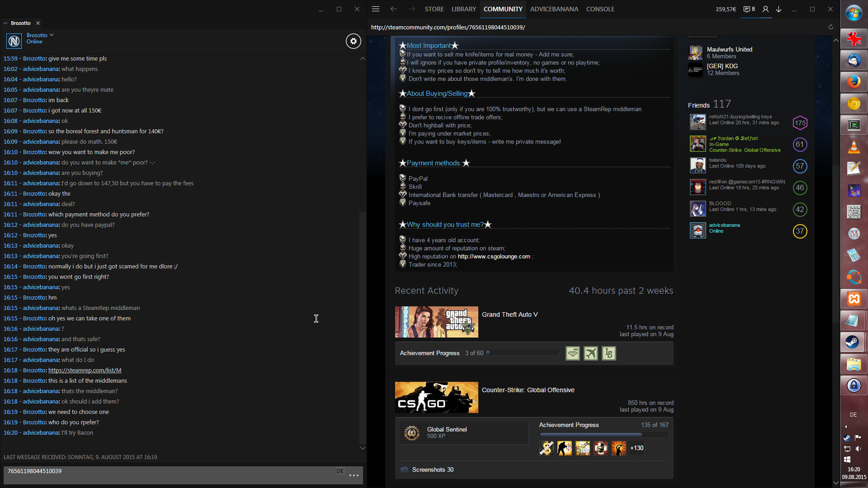Open the chat settings gear icon
Viewport: 868px width, 488px height.
[354, 41]
